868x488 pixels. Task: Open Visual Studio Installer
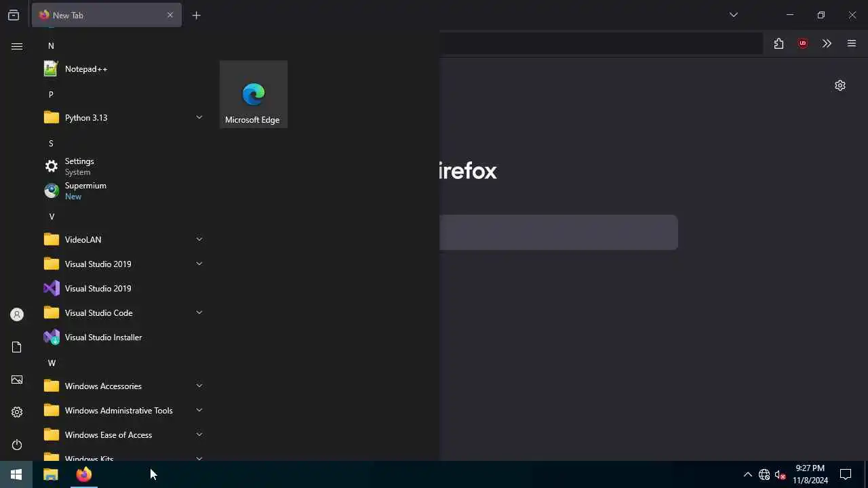122,338
